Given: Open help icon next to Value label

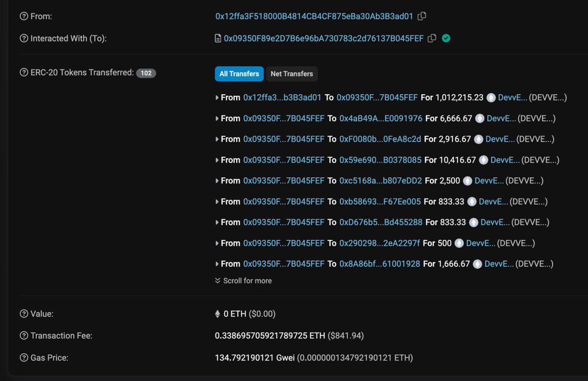Looking at the screenshot, I should 24,314.
